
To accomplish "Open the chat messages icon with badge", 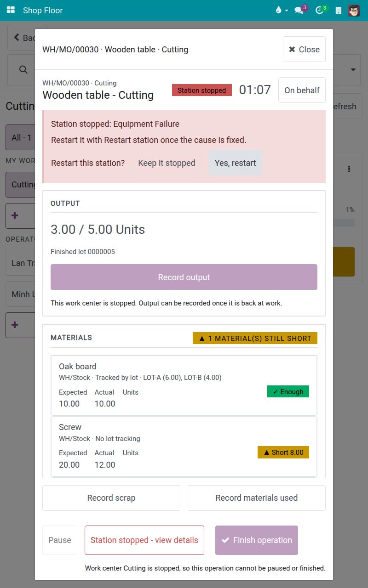I will tap(299, 10).
